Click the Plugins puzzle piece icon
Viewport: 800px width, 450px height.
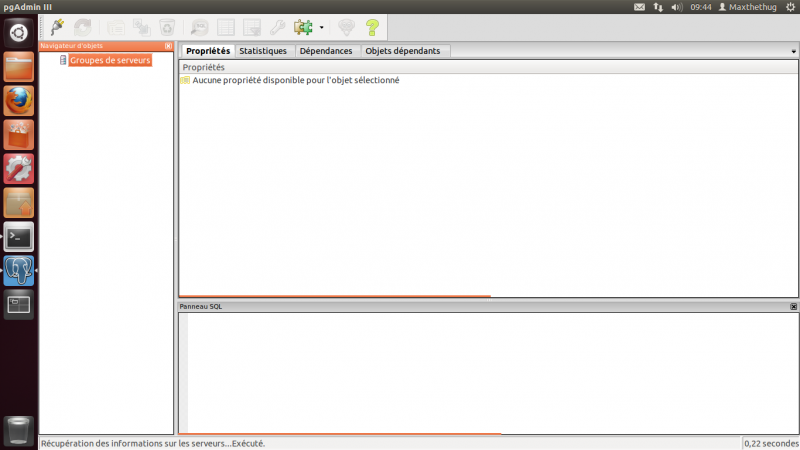pyautogui.click(x=303, y=27)
